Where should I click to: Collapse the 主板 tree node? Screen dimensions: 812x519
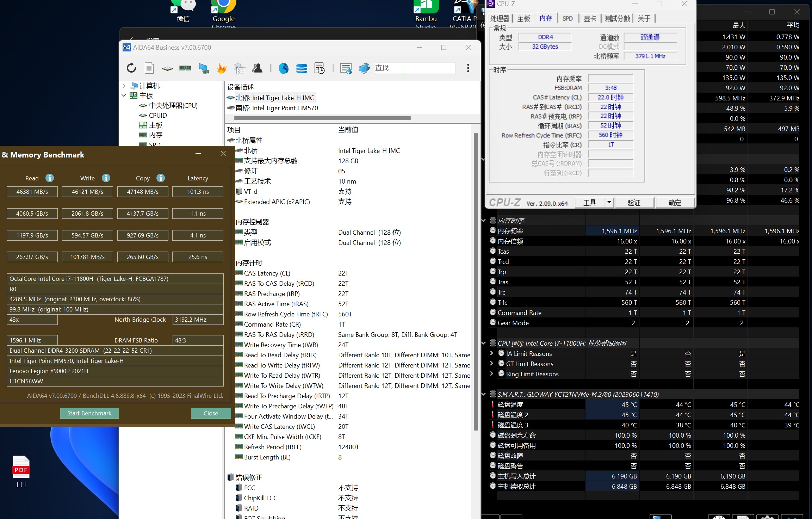pyautogui.click(x=124, y=95)
